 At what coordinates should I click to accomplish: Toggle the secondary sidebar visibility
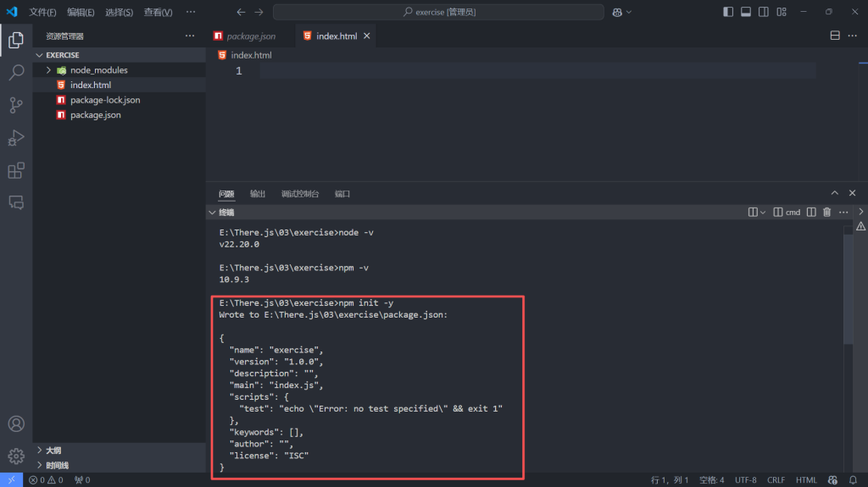coord(764,12)
